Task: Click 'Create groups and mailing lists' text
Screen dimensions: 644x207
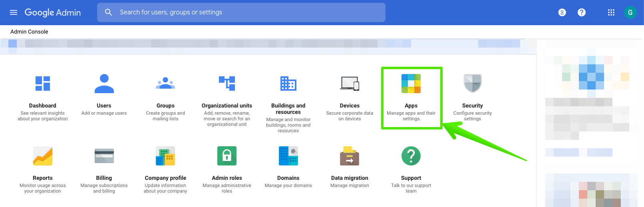Action: tap(165, 116)
